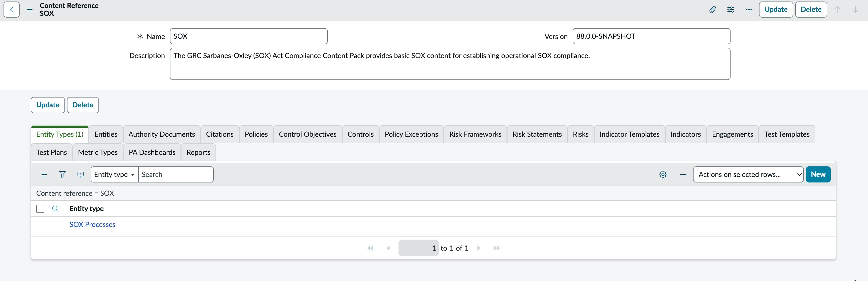The height and width of the screenshot is (281, 868).
Task: Go back using the header arrow
Action: point(12,9)
